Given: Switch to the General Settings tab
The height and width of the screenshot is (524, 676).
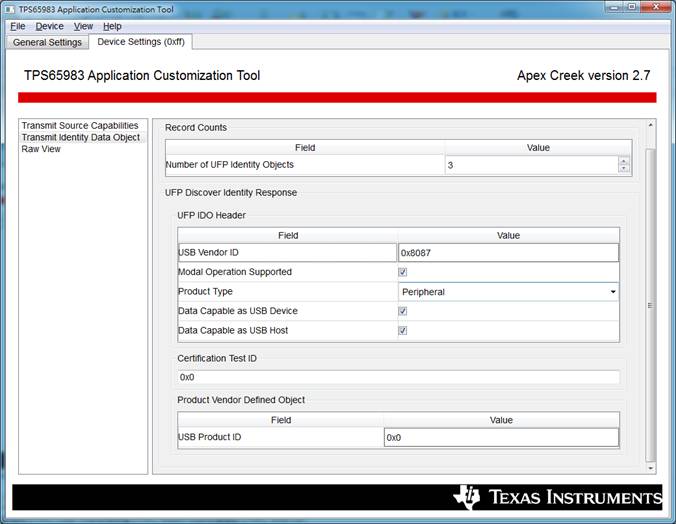Looking at the screenshot, I should tap(47, 42).
